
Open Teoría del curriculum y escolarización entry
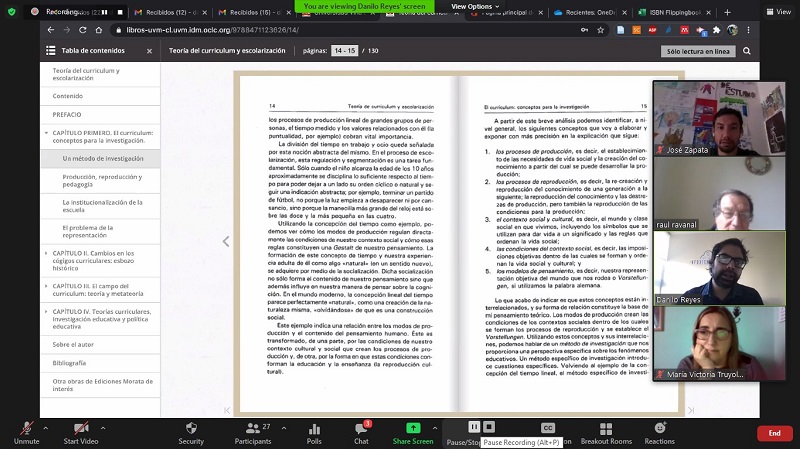[x=100, y=74]
